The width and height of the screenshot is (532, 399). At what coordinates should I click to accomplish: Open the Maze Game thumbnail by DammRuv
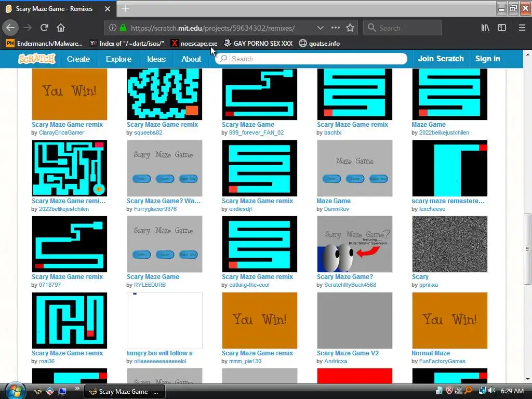[354, 168]
